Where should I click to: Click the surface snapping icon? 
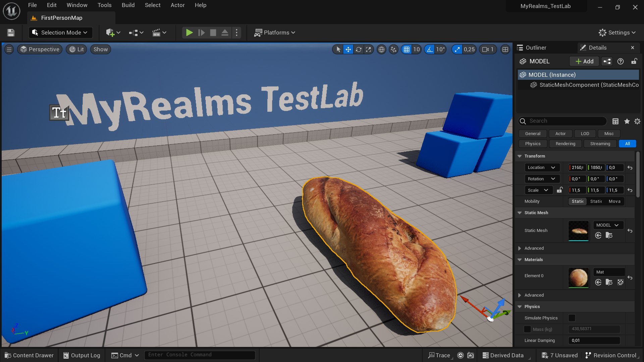393,50
